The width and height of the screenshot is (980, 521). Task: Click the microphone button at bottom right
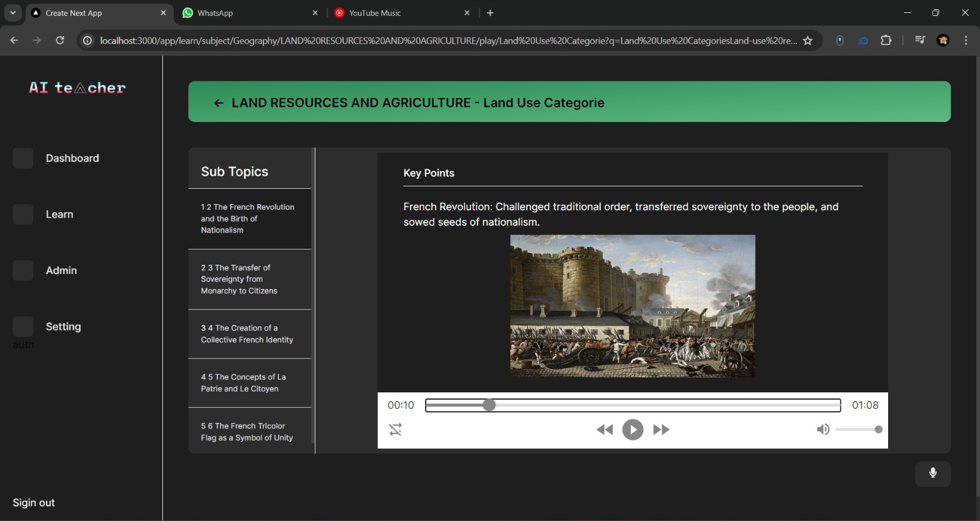pyautogui.click(x=932, y=473)
